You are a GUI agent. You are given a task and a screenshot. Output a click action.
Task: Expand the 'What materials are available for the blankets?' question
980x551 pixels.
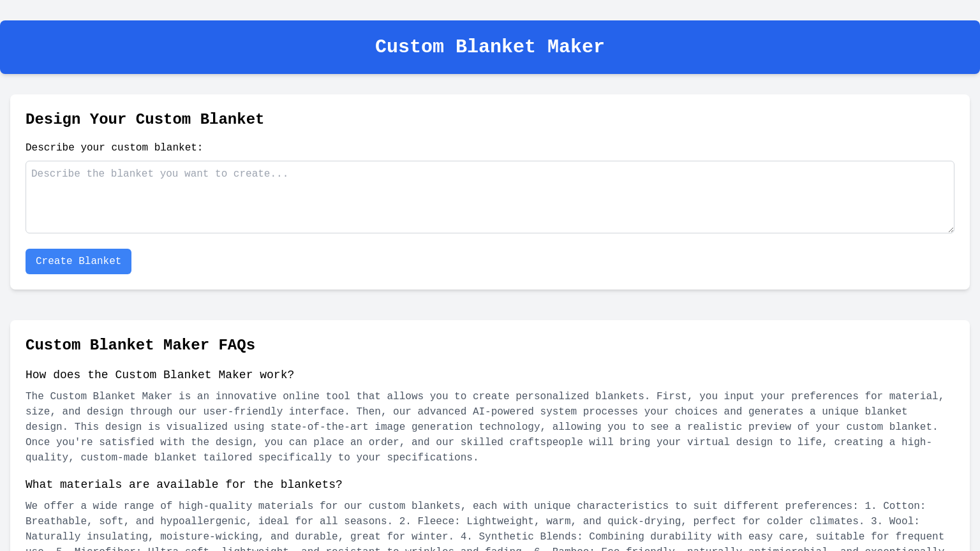(184, 485)
